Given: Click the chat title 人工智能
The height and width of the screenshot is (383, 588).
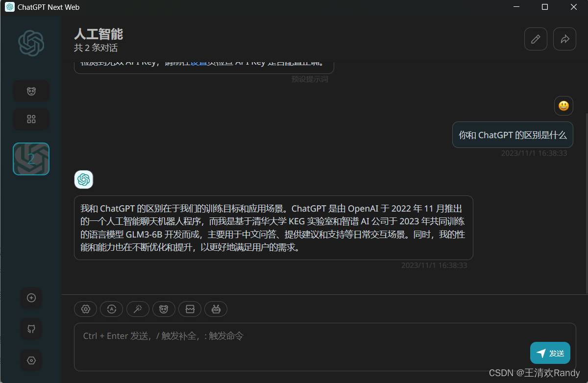Looking at the screenshot, I should pyautogui.click(x=98, y=34).
